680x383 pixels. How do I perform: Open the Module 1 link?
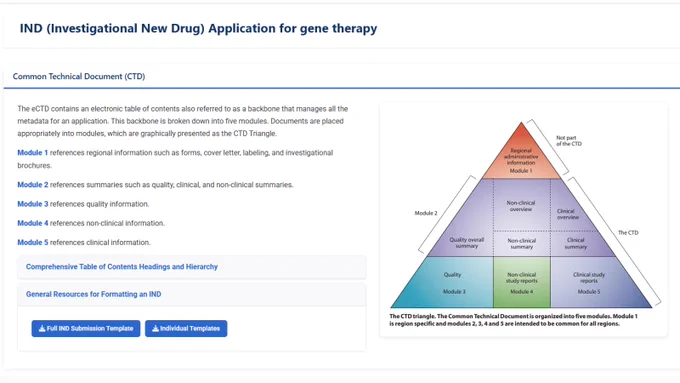[33, 153]
